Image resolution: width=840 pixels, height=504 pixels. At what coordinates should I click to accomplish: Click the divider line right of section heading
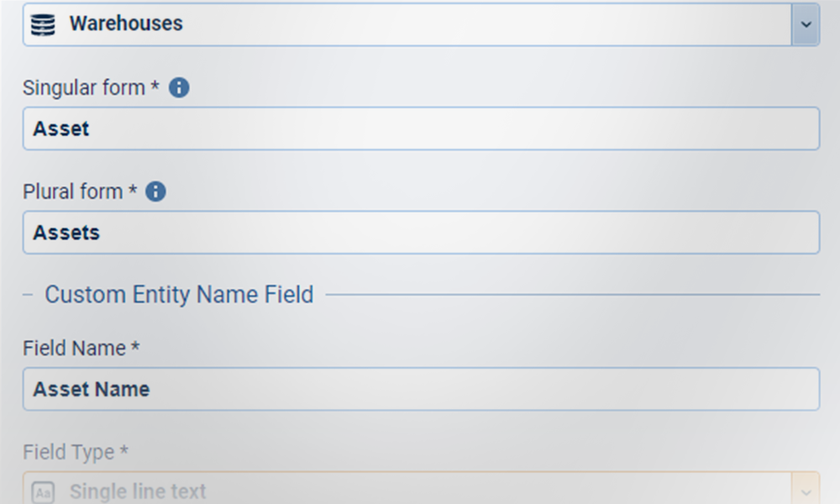click(571, 295)
